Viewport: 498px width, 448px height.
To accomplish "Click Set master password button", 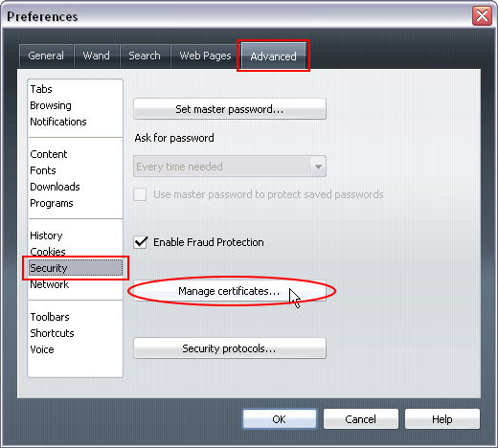I will 230,109.
